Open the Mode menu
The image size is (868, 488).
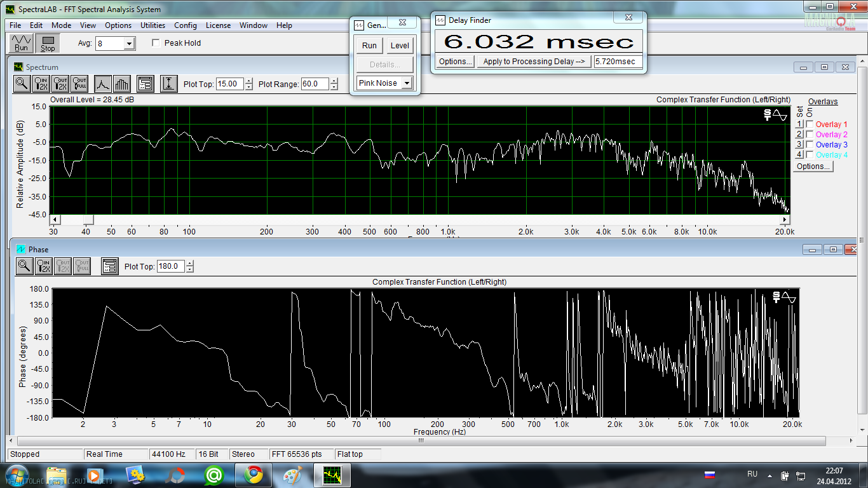tap(62, 25)
